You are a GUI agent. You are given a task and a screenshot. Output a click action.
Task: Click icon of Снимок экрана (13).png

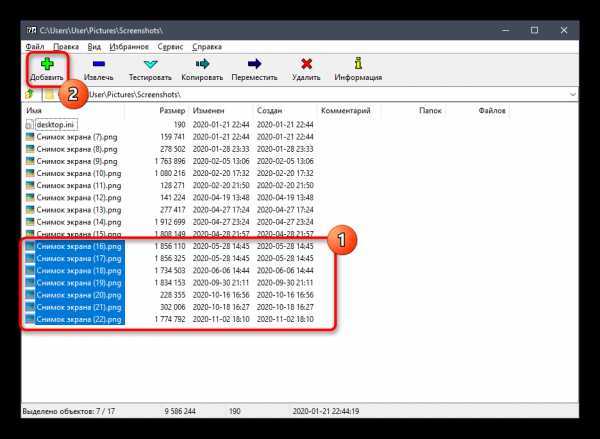pyautogui.click(x=30, y=210)
